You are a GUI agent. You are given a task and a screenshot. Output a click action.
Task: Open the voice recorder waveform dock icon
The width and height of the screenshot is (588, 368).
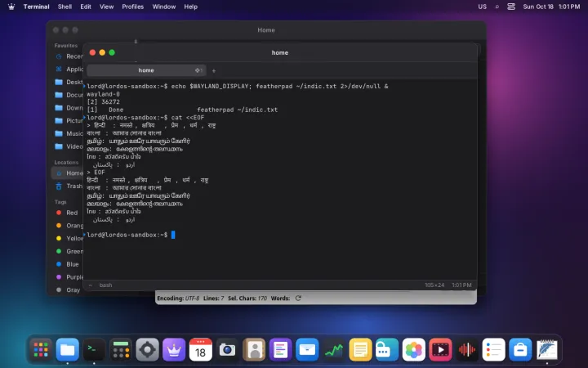pyautogui.click(x=467, y=350)
